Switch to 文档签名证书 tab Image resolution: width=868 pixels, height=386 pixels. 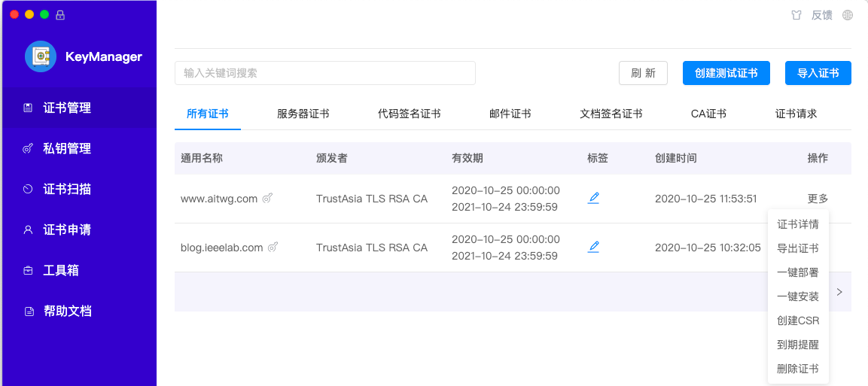point(611,114)
